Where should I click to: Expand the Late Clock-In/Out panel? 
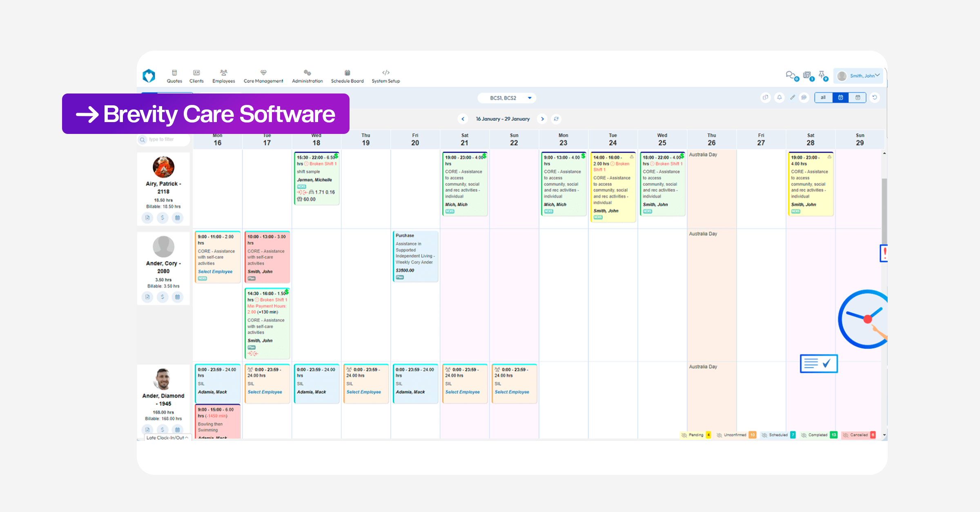tap(167, 438)
